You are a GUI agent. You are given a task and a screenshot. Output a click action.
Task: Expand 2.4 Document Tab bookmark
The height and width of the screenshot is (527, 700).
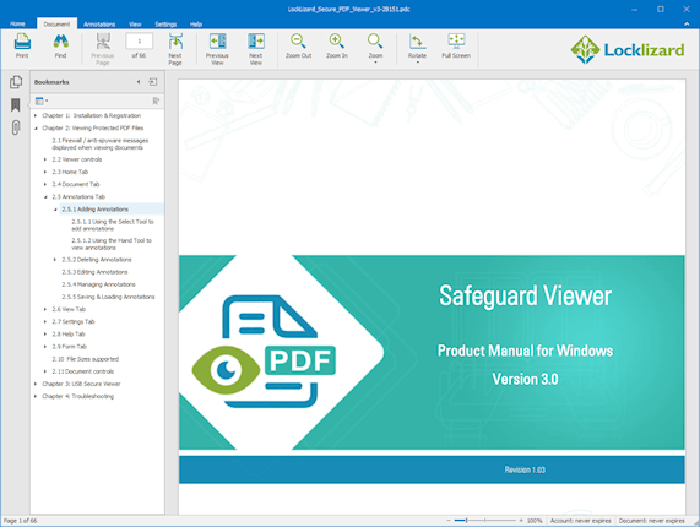[45, 184]
